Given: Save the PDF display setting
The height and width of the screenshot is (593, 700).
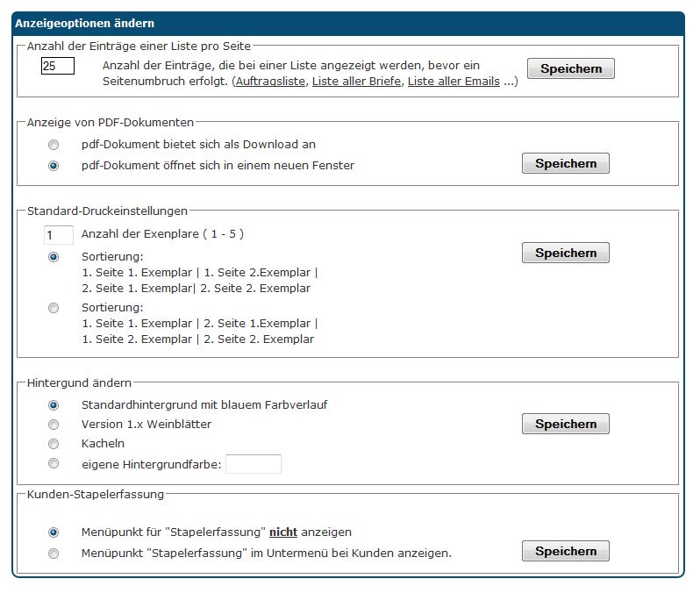Looking at the screenshot, I should [x=565, y=163].
